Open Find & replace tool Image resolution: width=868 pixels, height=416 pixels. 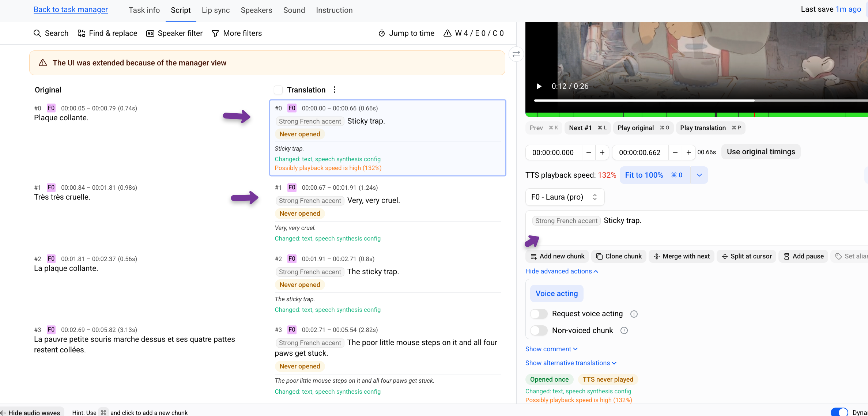pos(107,33)
